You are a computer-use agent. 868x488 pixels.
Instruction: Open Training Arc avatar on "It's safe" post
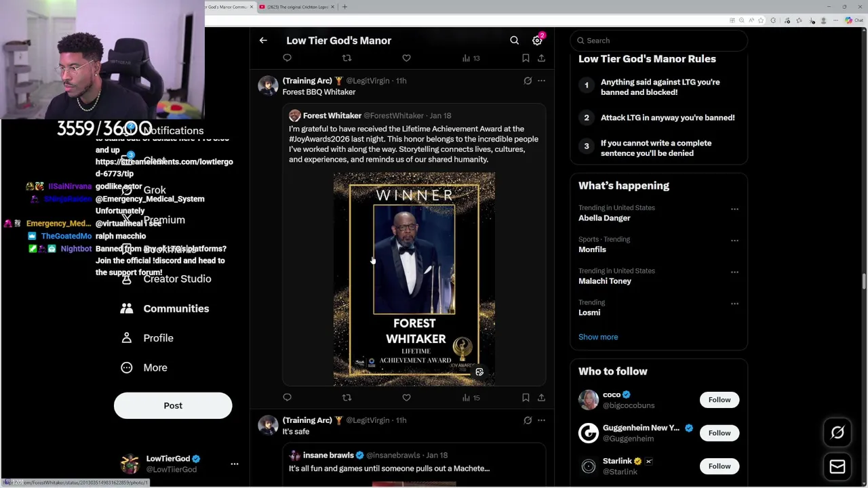[x=268, y=426]
